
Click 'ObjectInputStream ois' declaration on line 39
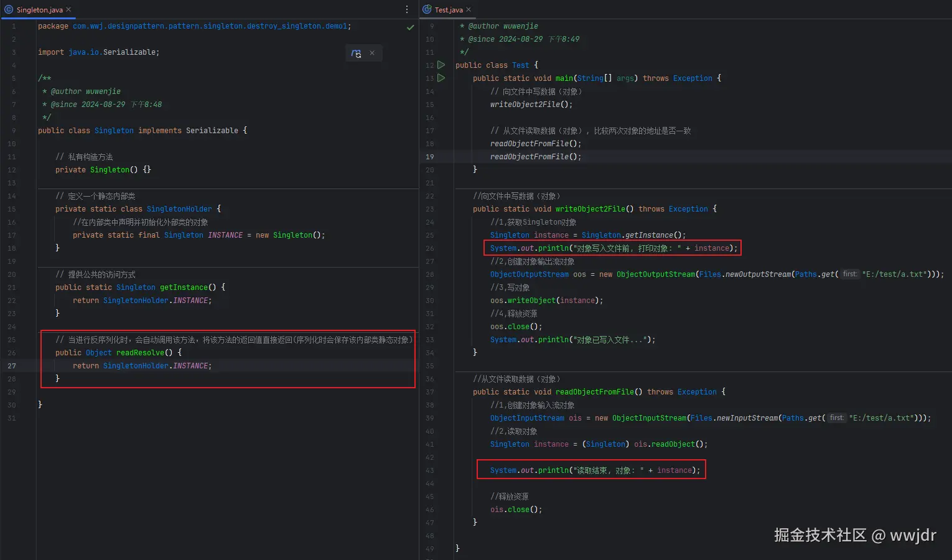pos(536,418)
